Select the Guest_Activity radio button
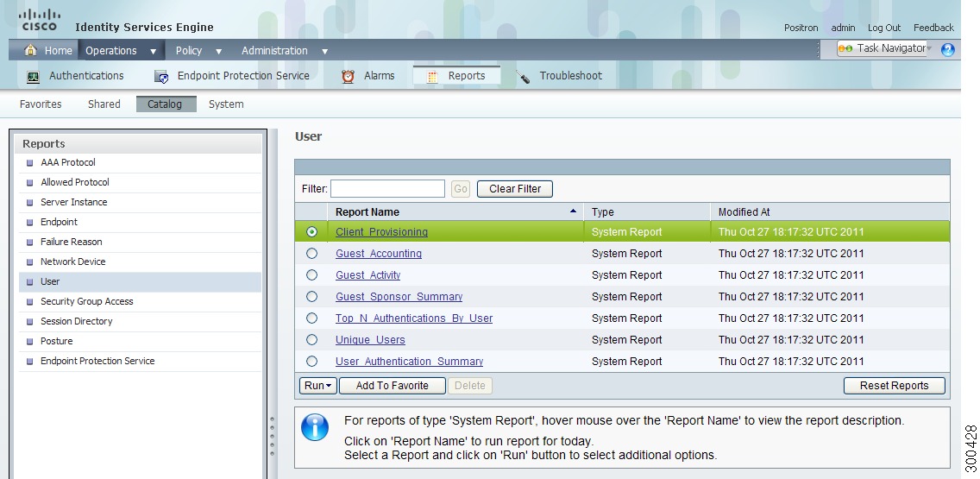 (312, 275)
